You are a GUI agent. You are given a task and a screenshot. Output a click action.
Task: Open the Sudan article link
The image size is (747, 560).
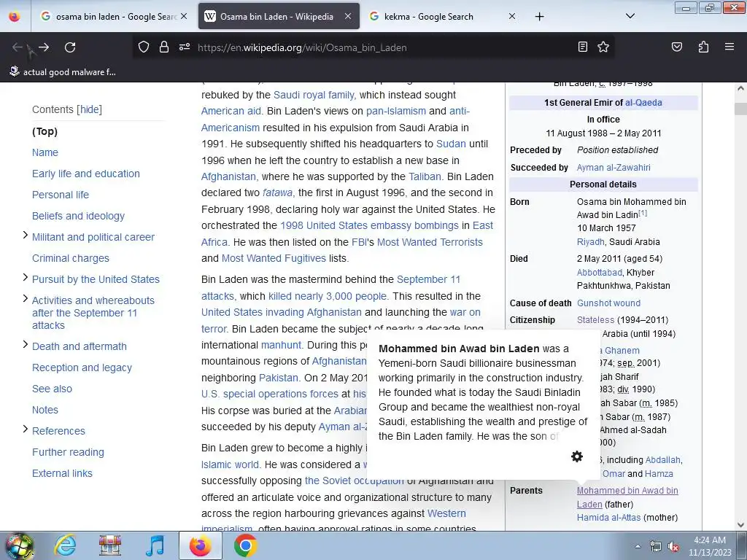[451, 144]
